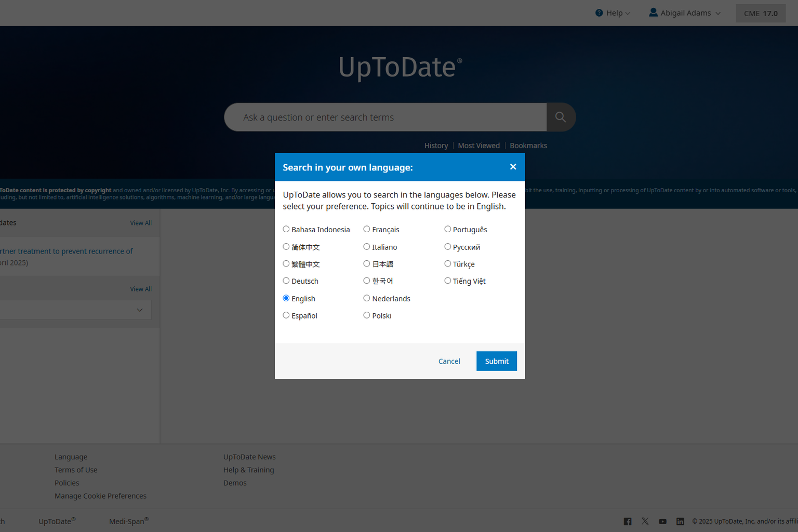Open the LinkedIn social icon

pos(680,521)
